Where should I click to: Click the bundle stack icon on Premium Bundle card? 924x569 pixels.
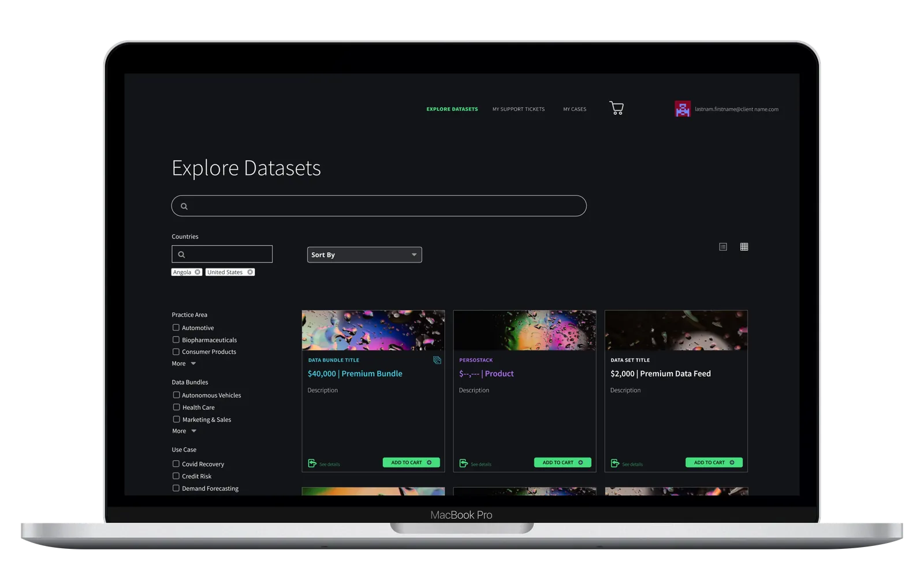[x=437, y=360]
